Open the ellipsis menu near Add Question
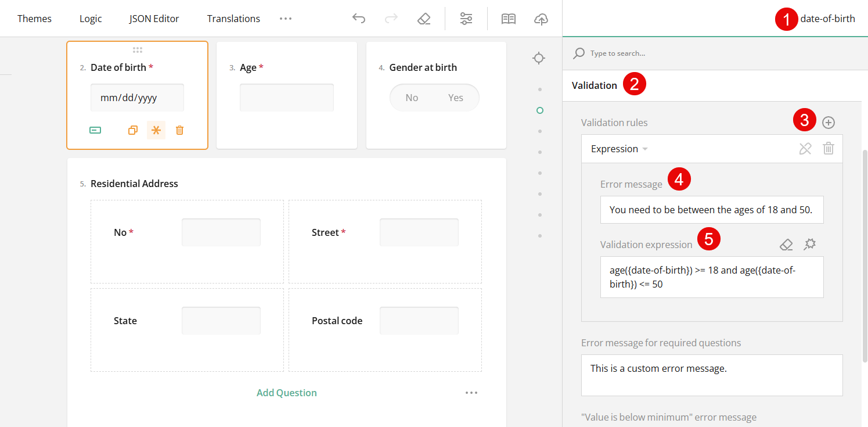Viewport: 868px width, 427px height. click(471, 392)
